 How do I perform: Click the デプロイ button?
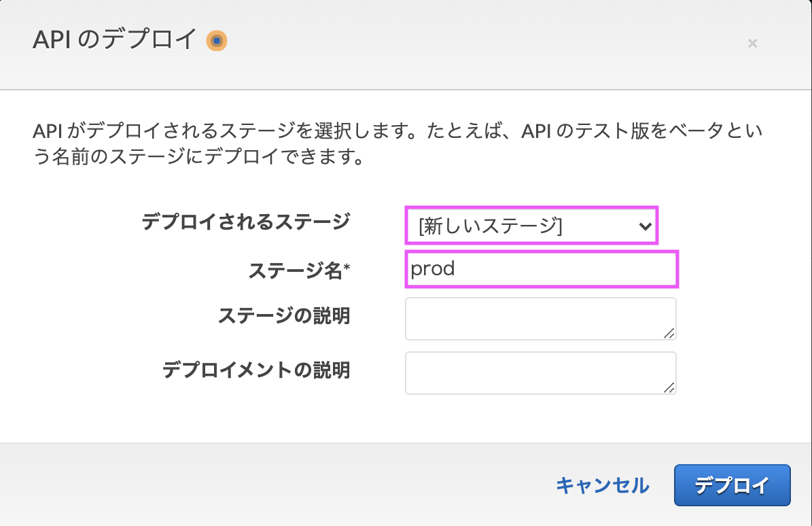pyautogui.click(x=732, y=485)
